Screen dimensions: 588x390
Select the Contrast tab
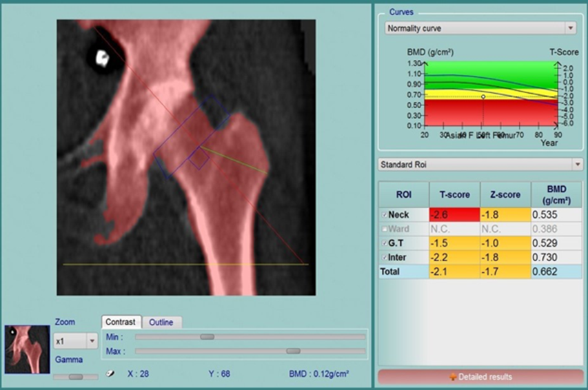click(121, 322)
